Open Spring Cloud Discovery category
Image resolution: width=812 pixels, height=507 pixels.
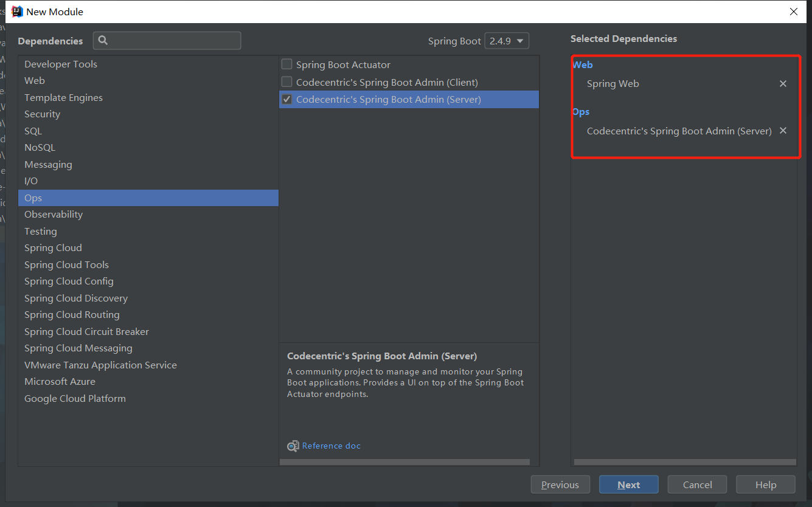(148, 298)
